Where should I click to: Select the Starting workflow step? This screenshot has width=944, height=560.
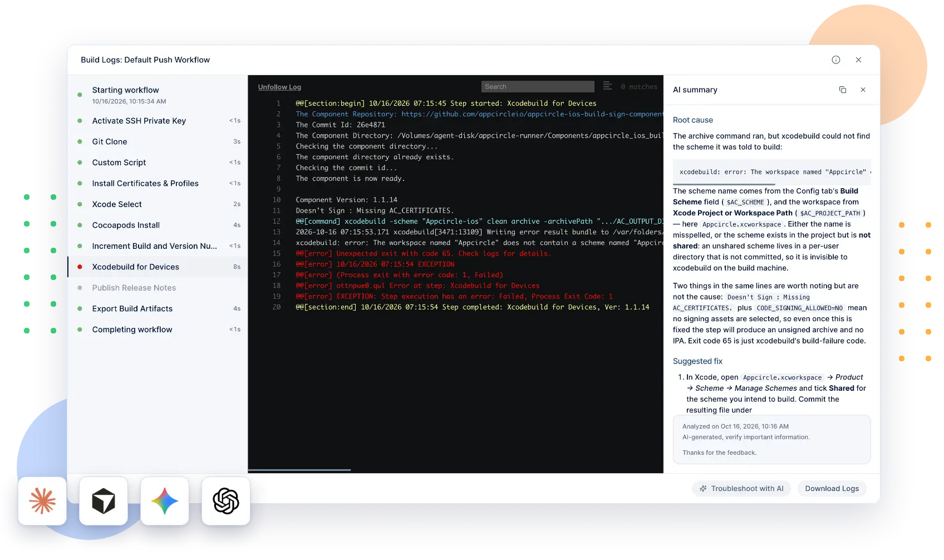click(158, 95)
